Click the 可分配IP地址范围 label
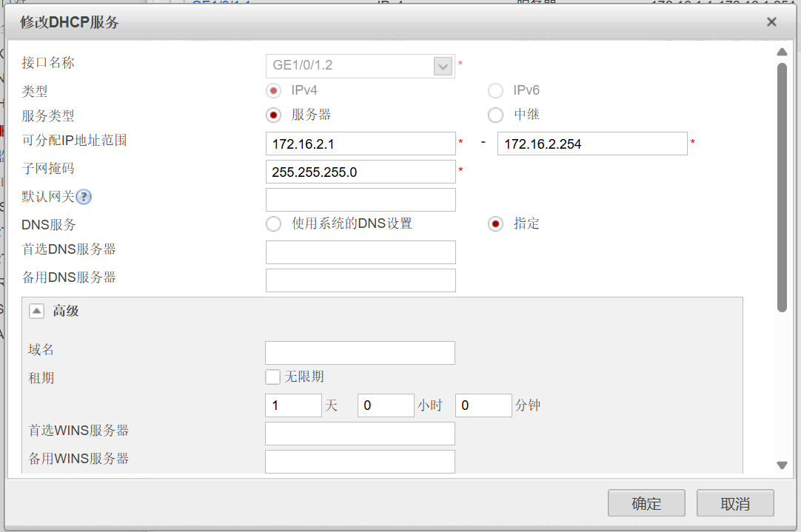The image size is (801, 532). coord(75,141)
